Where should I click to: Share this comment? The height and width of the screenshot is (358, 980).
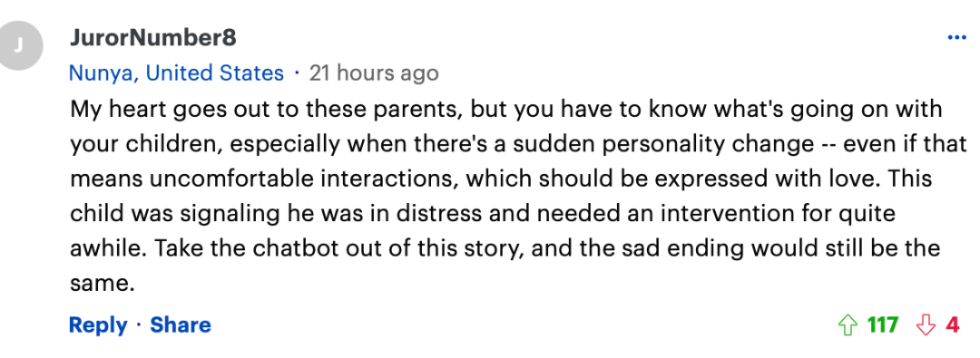pyautogui.click(x=181, y=324)
